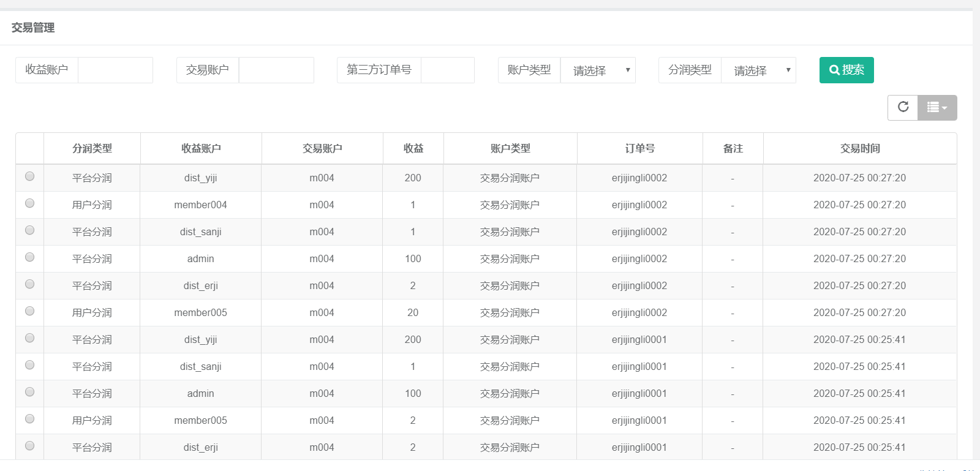Screen dimensions: 980x471
Task: Click the member004 cell
Action: click(x=200, y=205)
